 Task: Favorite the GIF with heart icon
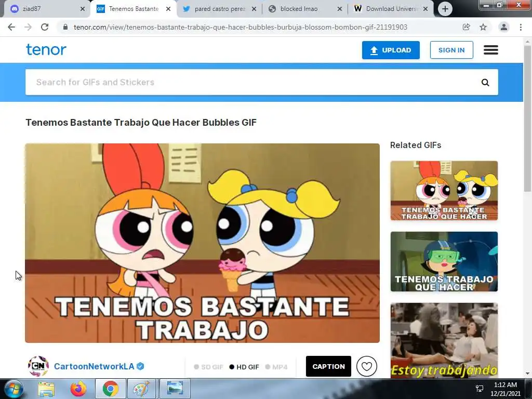(x=366, y=366)
